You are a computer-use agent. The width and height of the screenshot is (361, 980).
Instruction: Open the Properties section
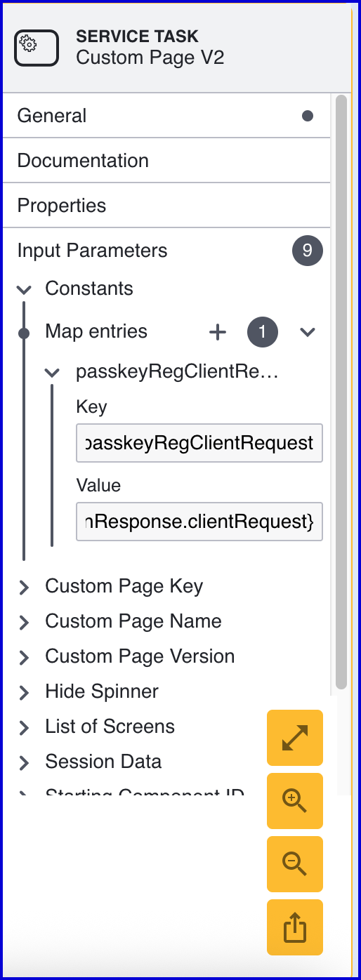[166, 206]
